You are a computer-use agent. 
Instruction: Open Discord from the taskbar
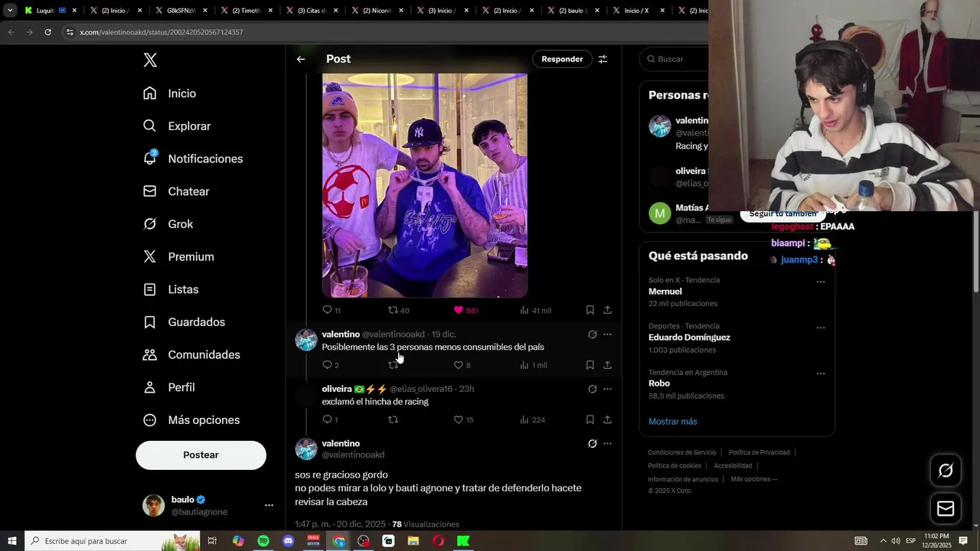pyautogui.click(x=288, y=541)
